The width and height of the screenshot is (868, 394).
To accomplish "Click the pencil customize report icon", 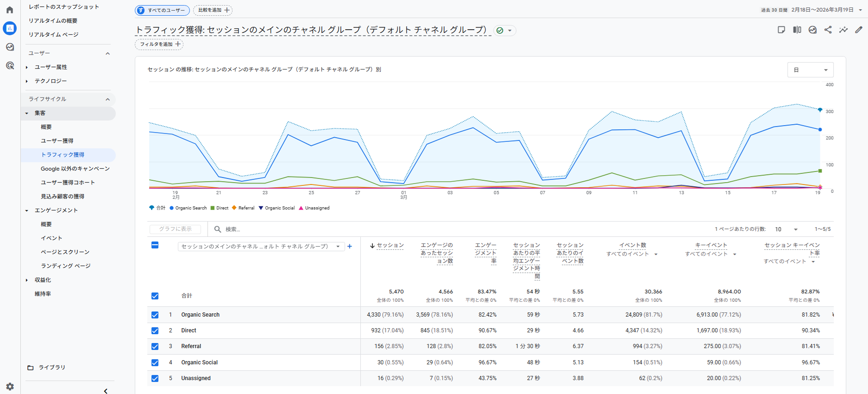I will pos(859,30).
